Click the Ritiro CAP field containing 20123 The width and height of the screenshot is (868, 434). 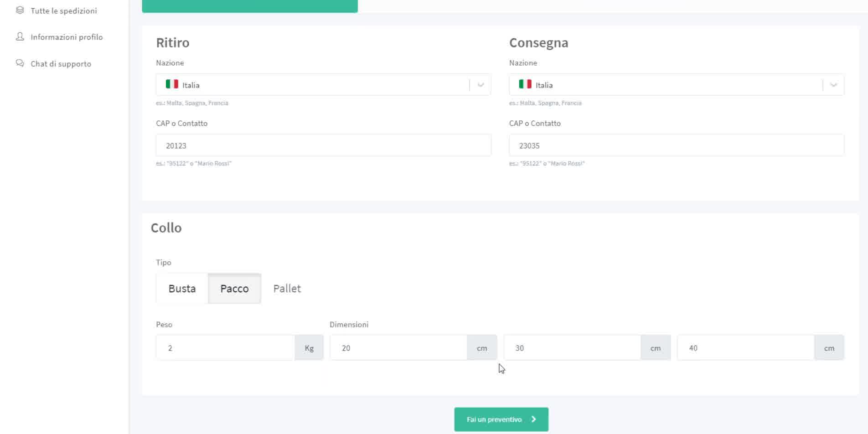tap(323, 145)
